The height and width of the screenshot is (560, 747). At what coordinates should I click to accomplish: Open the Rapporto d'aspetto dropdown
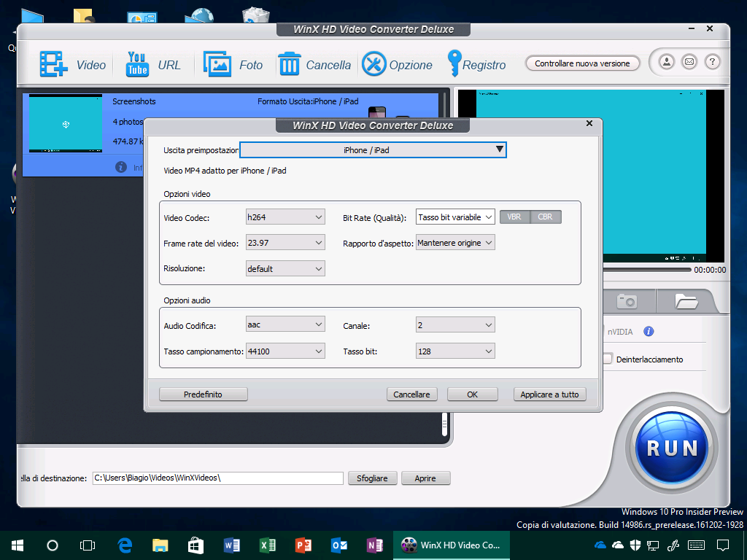[455, 242]
